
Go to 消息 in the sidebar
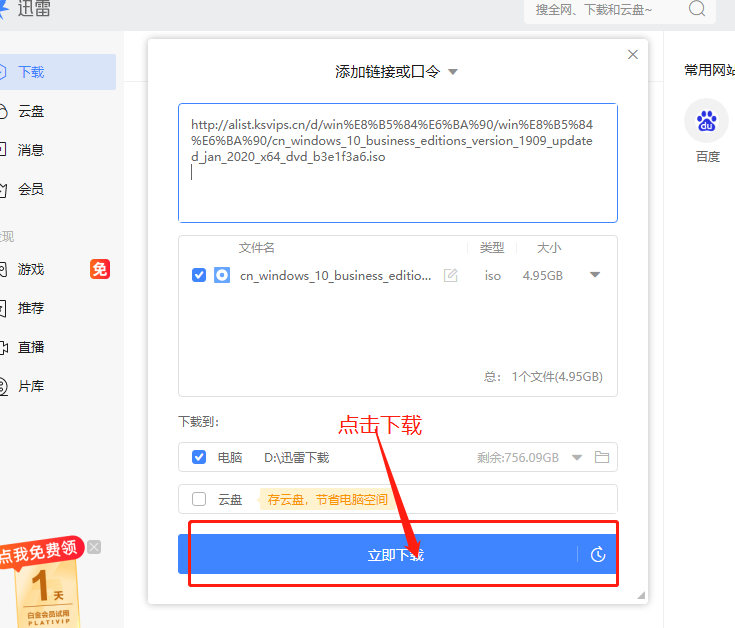click(31, 150)
